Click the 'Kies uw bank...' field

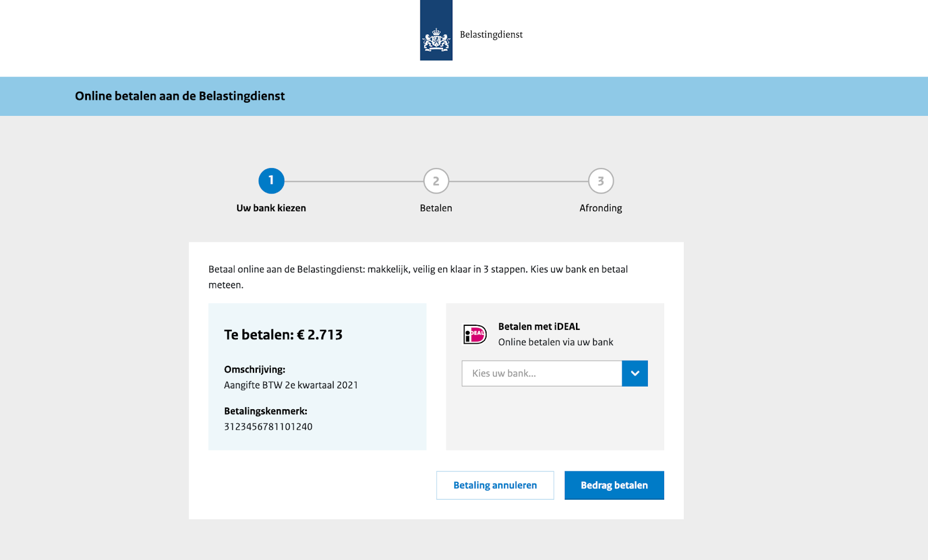pos(542,373)
